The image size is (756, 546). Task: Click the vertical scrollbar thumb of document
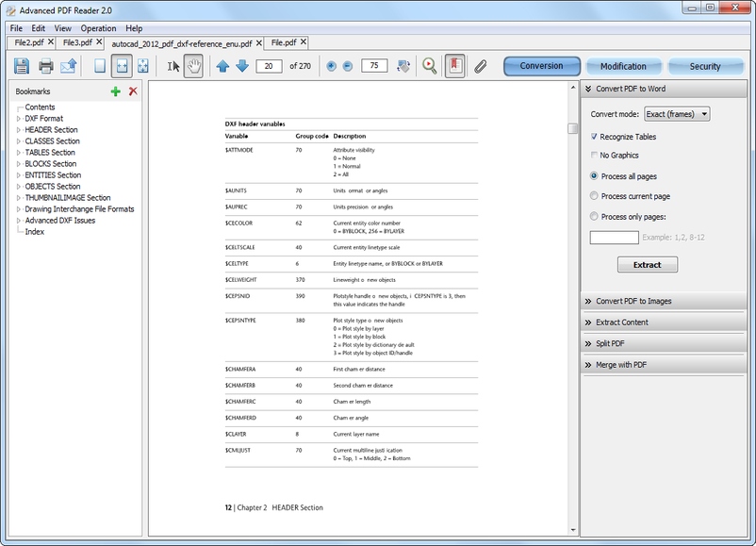(573, 129)
